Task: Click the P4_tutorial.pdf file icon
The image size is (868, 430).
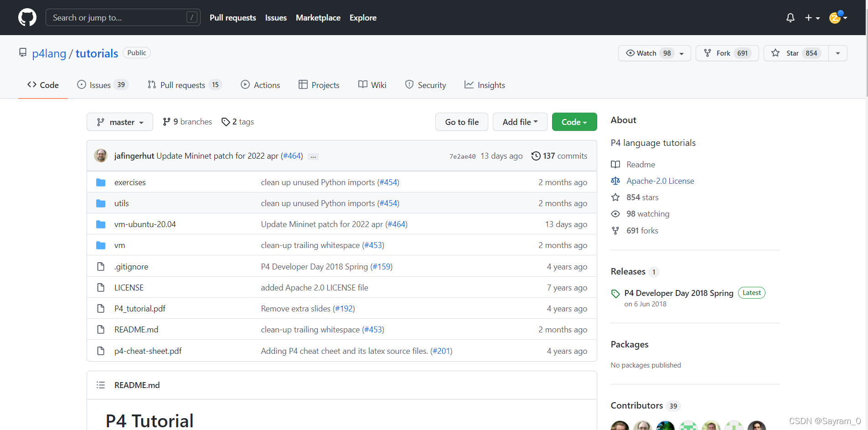Action: pyautogui.click(x=101, y=309)
